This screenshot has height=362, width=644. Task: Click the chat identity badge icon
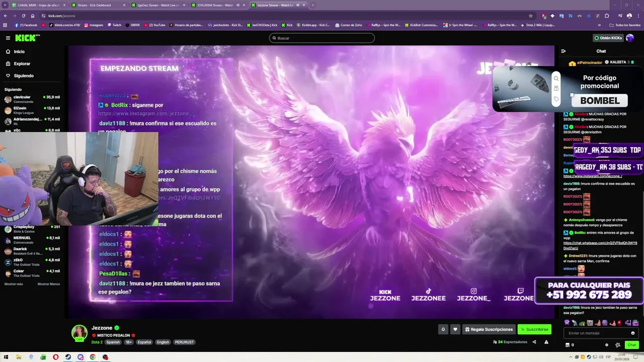point(618,345)
